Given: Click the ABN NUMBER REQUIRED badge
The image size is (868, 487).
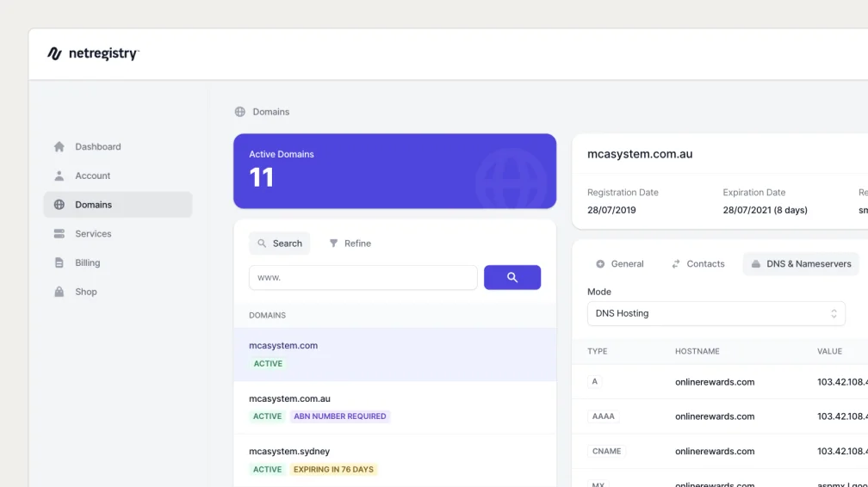Looking at the screenshot, I should [340, 416].
